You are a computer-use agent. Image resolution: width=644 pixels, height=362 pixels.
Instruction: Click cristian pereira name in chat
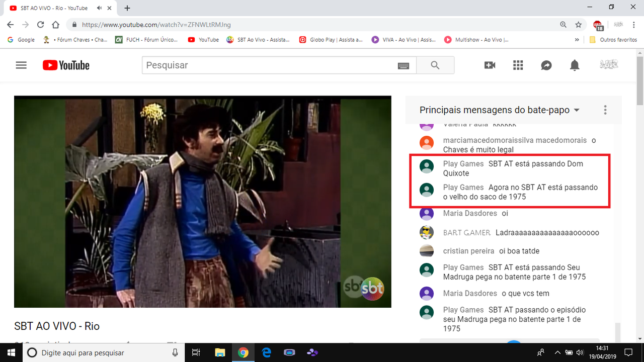(x=468, y=251)
